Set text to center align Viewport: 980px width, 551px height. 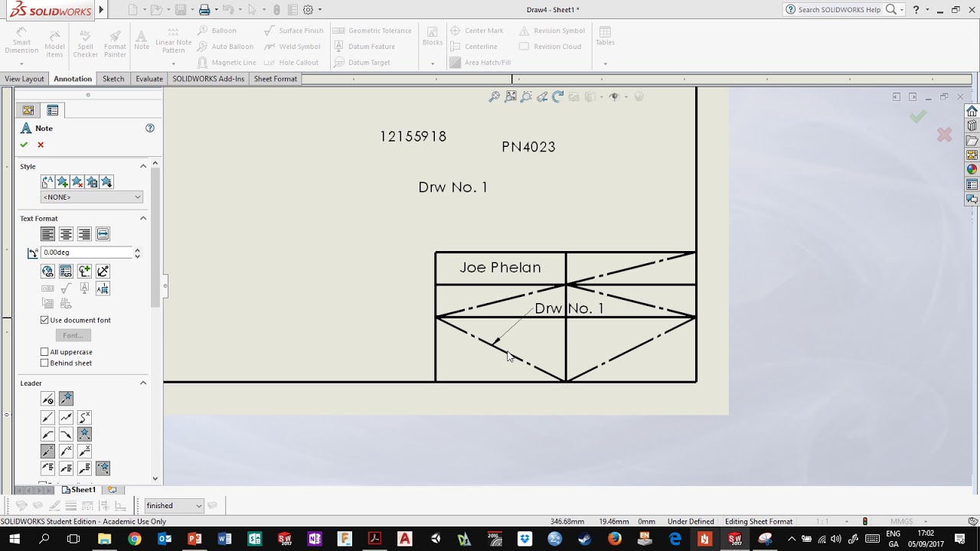(66, 234)
